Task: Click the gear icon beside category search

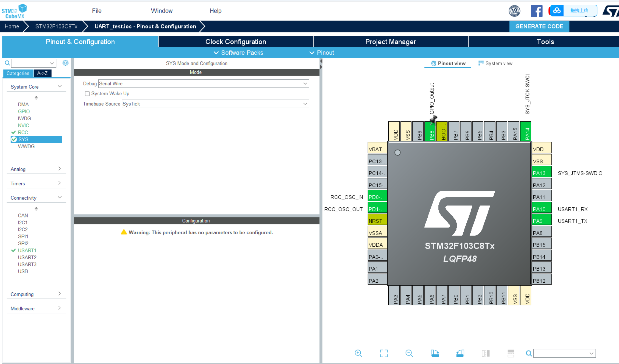Action: [65, 63]
